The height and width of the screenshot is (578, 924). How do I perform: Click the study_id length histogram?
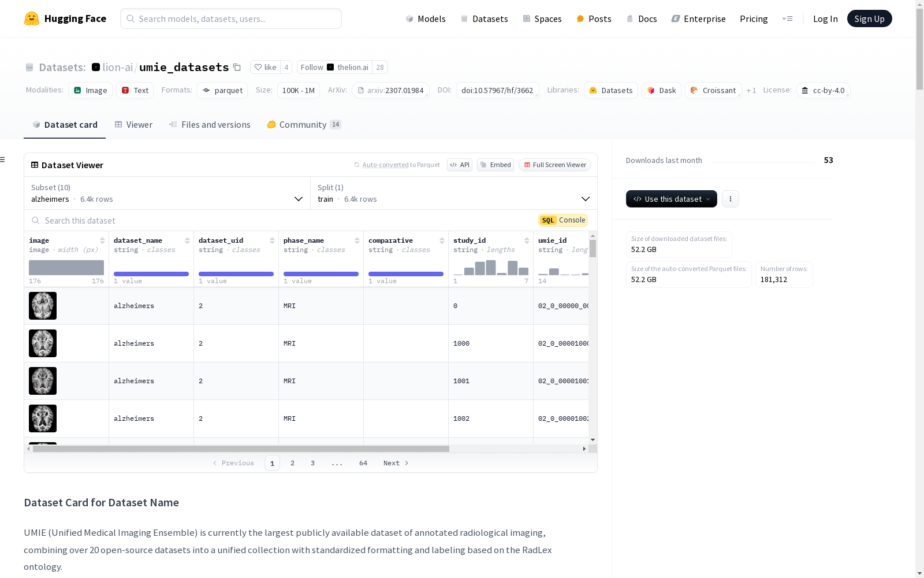491,268
